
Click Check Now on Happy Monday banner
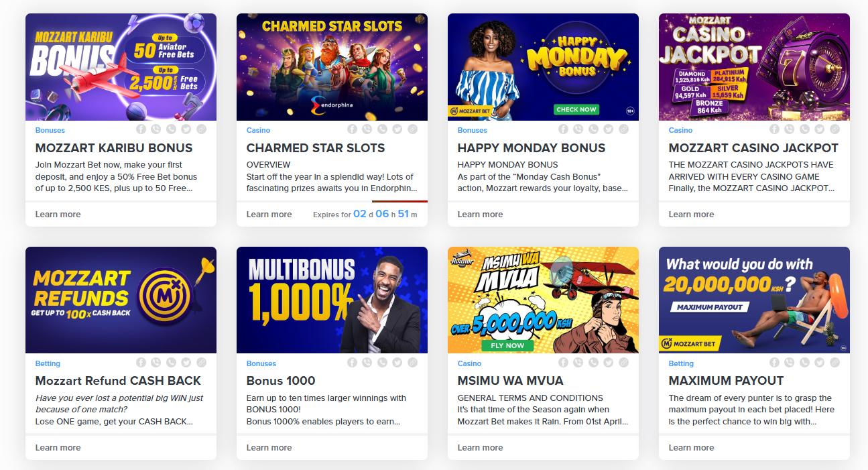[576, 109]
